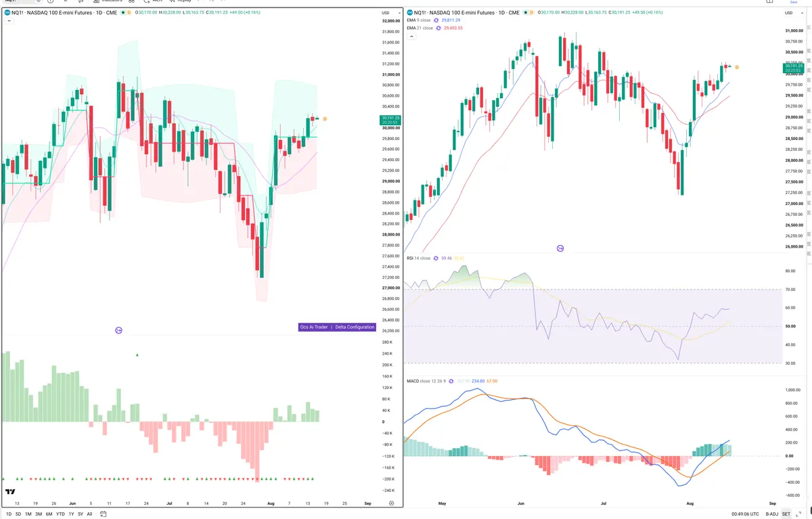Click orange D delayed-data badge in right legend

[x=531, y=13]
